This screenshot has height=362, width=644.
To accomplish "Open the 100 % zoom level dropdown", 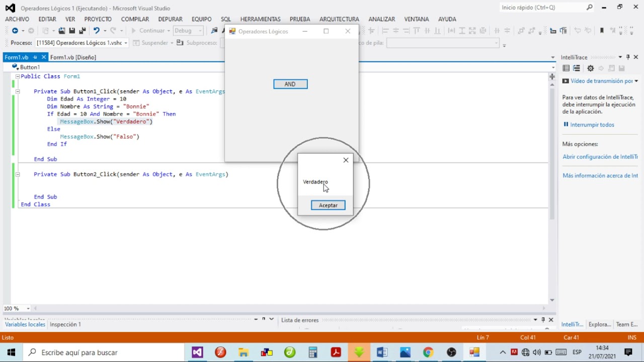I will (28, 308).
